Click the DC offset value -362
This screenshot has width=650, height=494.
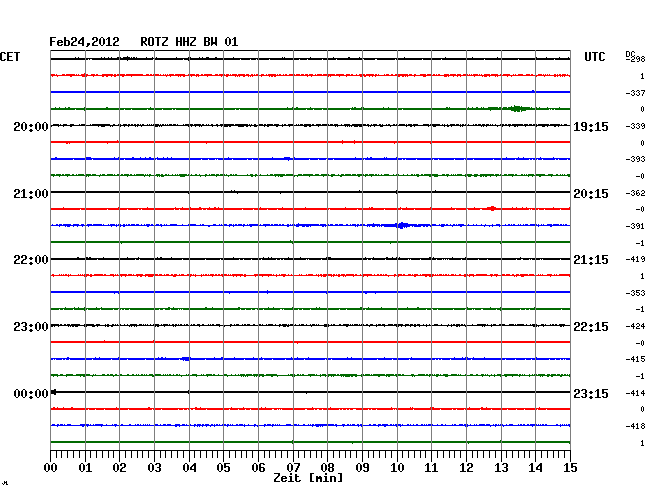click(635, 193)
